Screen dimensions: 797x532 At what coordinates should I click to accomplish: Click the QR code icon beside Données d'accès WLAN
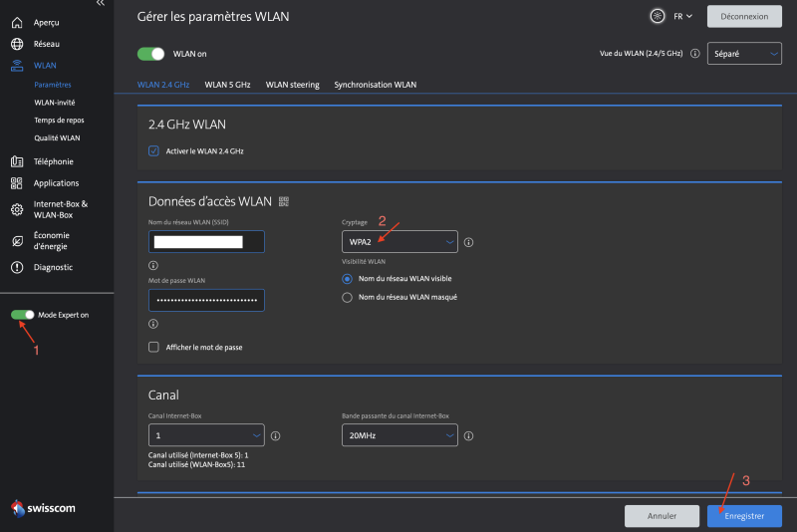pyautogui.click(x=284, y=201)
